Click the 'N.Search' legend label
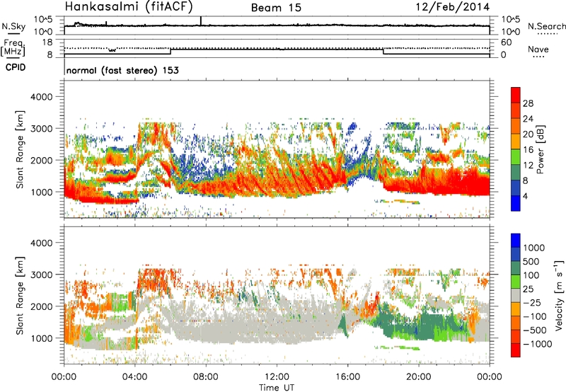The image size is (566, 392). point(546,26)
